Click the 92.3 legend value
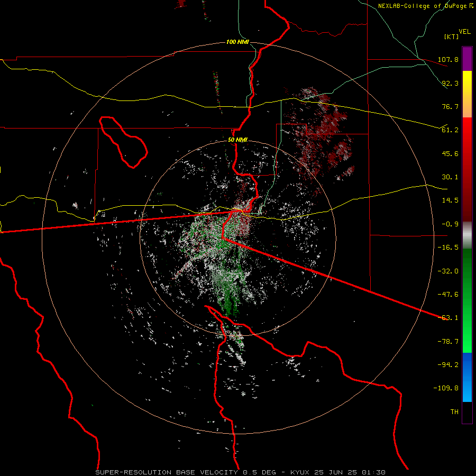Screen dimensions: 476x476 (450, 83)
